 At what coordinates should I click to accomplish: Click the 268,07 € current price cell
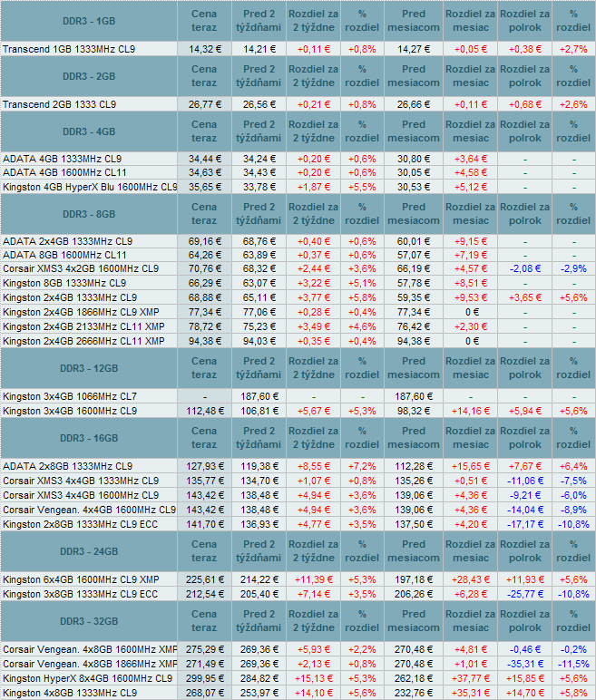coord(205,693)
